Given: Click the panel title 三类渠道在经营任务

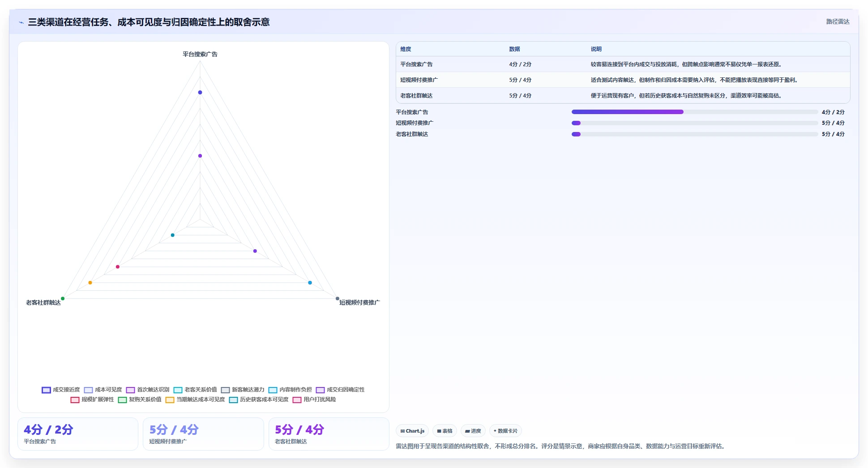Looking at the screenshot, I should point(149,22).
